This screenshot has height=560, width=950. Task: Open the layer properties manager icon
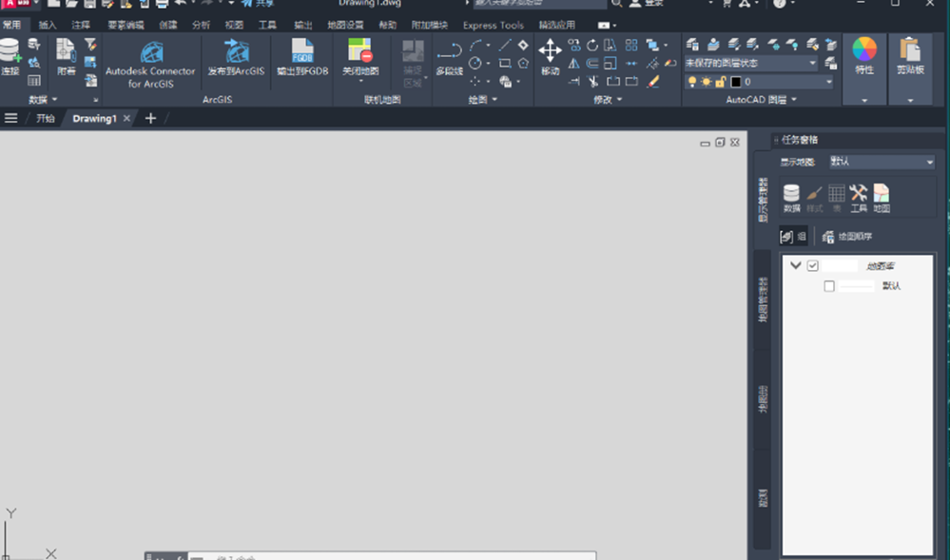[x=692, y=45]
